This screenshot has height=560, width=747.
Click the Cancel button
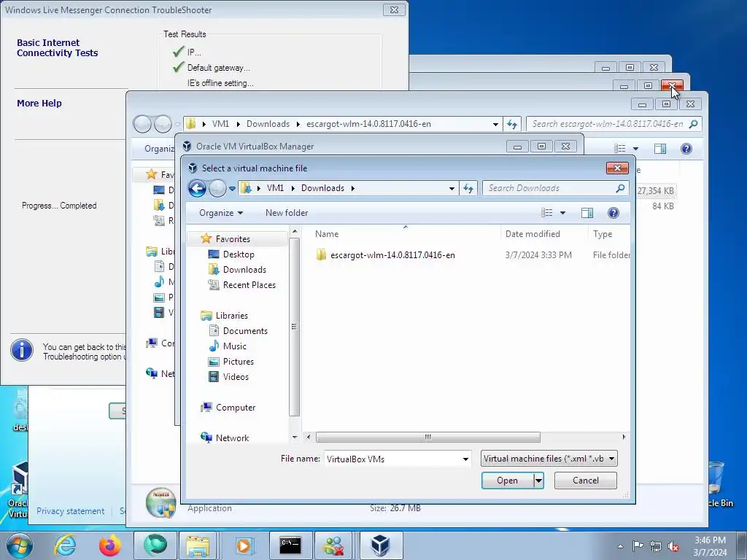(586, 481)
